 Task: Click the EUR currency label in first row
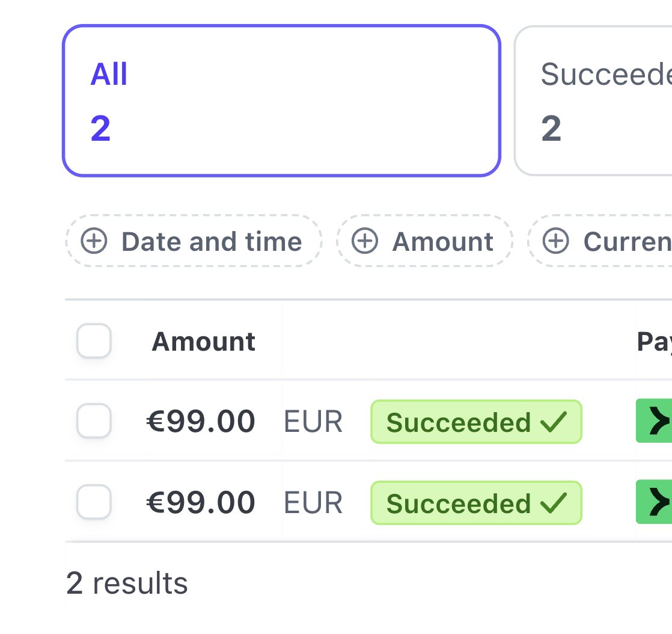tap(313, 422)
